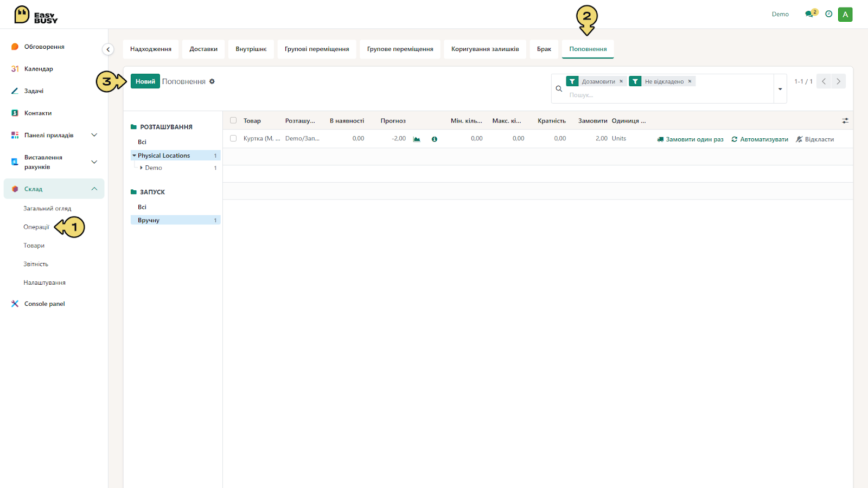868x488 pixels.
Task: Expand the Demo location tree node
Action: [142, 168]
